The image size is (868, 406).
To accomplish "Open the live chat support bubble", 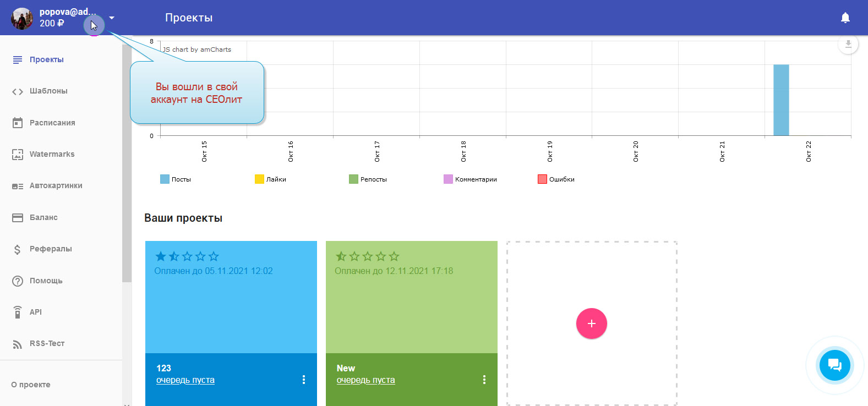I will [x=834, y=365].
